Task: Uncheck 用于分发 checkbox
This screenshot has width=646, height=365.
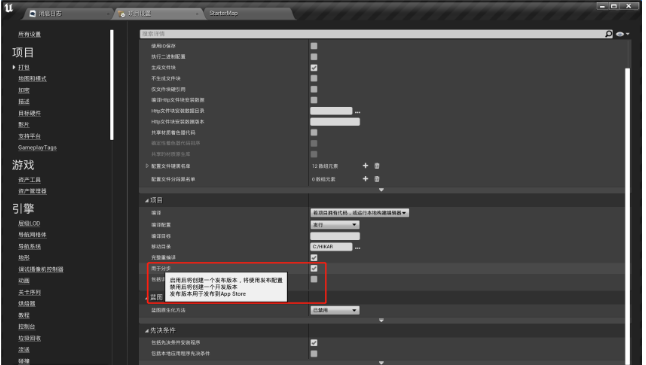Action: (x=314, y=268)
